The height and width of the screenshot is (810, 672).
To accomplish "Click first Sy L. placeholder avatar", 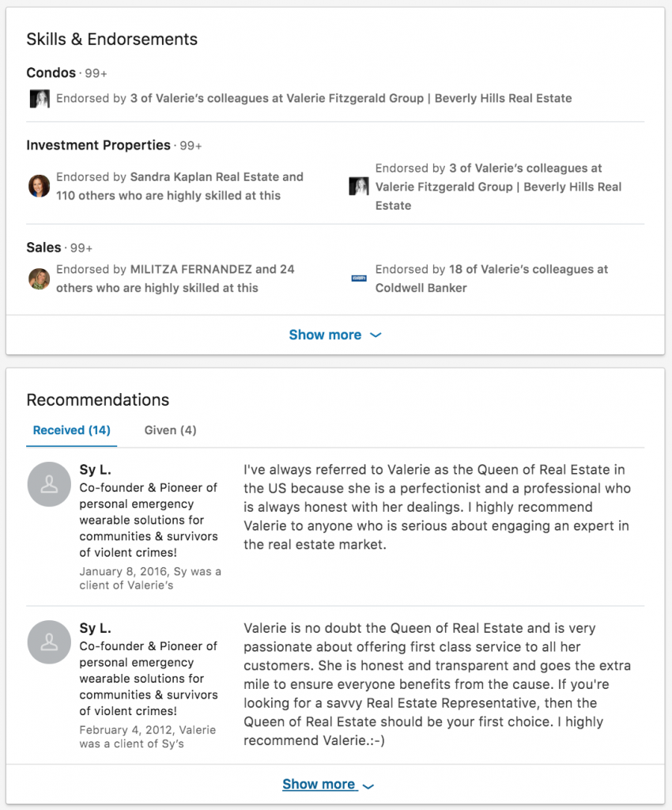I will pos(49,484).
